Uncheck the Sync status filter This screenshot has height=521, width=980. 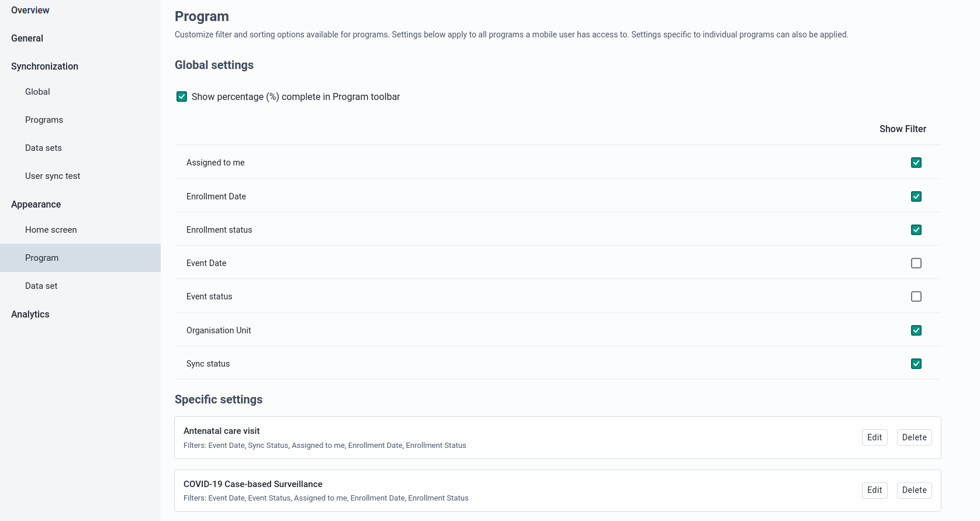coord(916,364)
